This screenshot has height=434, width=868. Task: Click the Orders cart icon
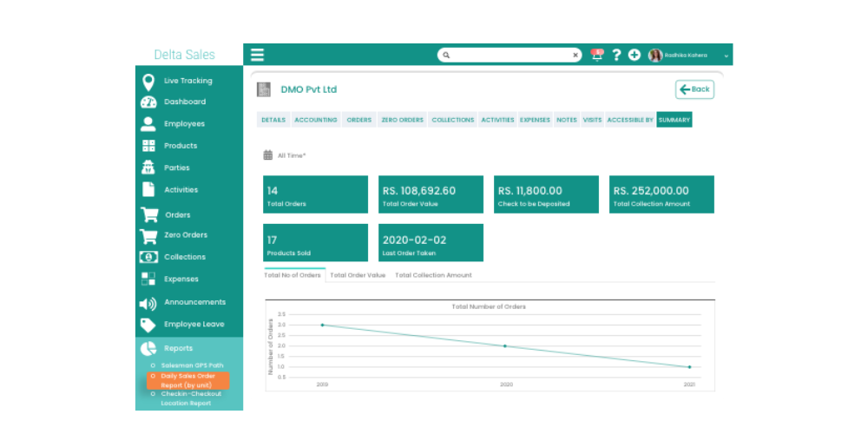149,214
